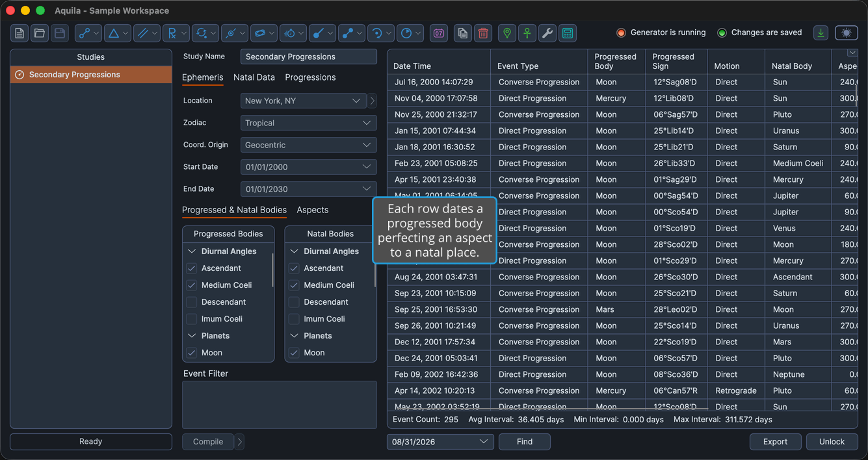Switch to the Aspects tab
This screenshot has height=460, width=868.
click(x=313, y=210)
